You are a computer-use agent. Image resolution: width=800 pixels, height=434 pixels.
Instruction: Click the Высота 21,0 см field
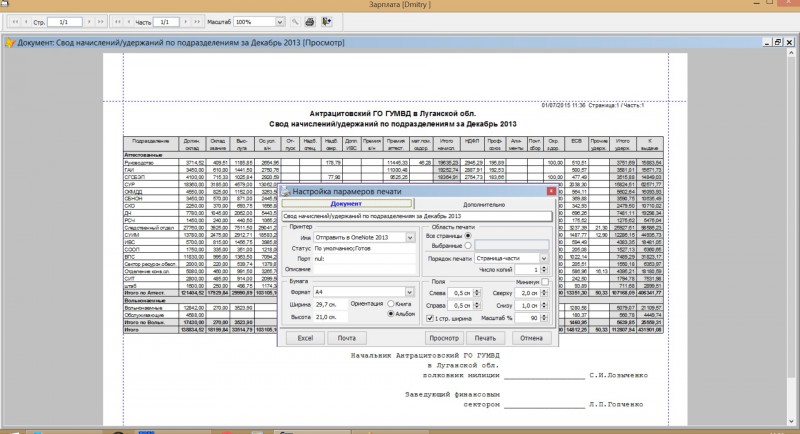coord(331,317)
